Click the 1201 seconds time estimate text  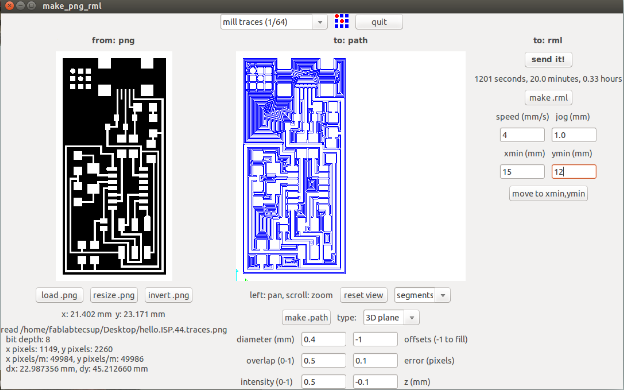[548, 79]
